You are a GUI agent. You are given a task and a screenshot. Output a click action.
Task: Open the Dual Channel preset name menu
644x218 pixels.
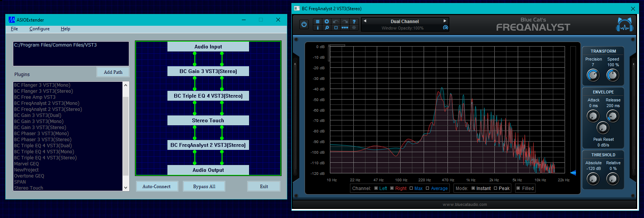coord(405,22)
